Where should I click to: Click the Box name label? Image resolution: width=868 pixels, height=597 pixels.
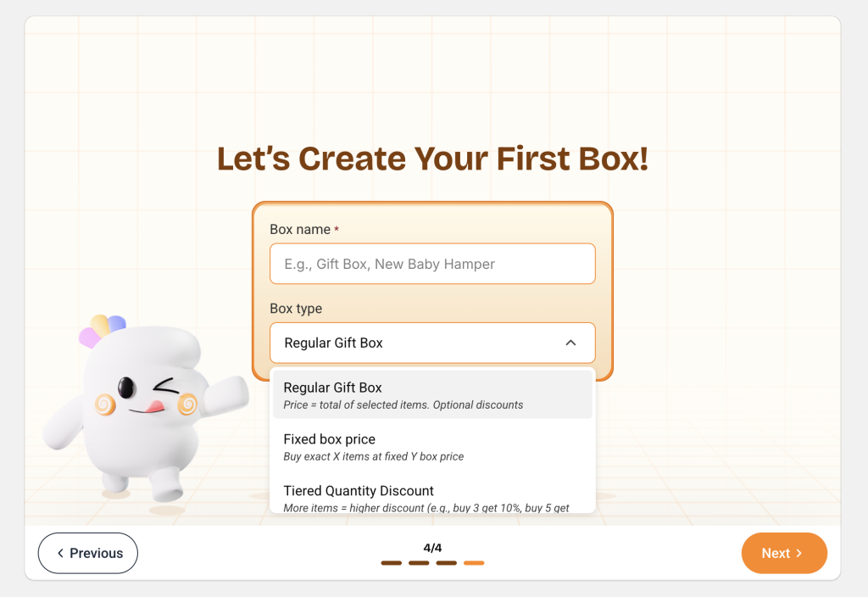(300, 229)
